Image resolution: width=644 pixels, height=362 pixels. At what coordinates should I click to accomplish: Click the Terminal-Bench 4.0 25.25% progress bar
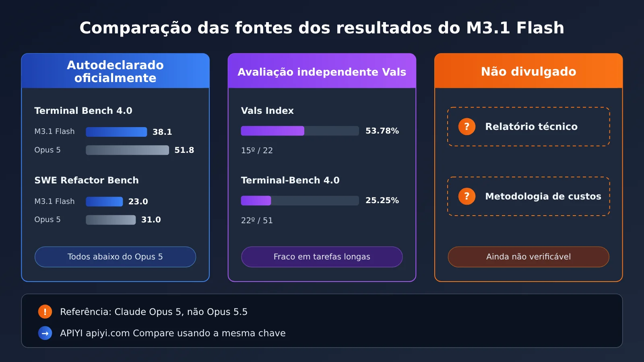pos(300,201)
